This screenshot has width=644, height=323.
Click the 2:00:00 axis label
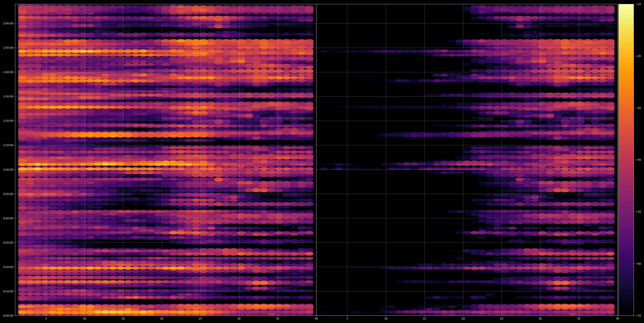8,24
